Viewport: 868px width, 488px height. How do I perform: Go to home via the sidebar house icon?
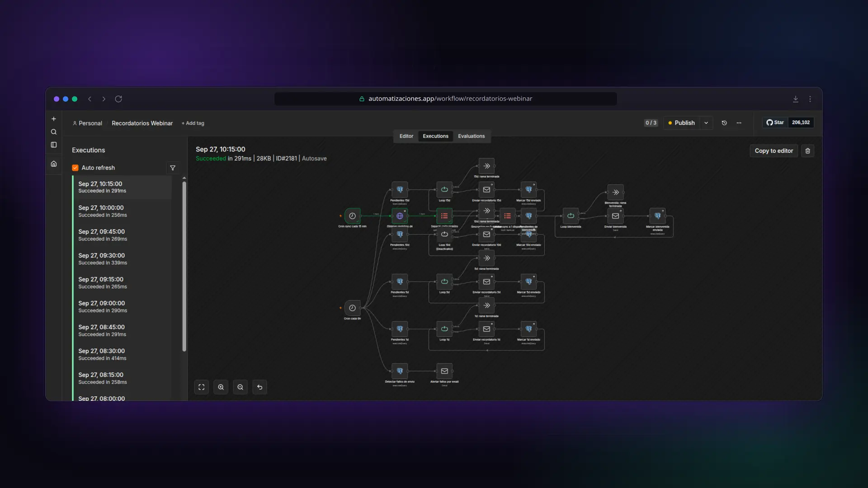pyautogui.click(x=54, y=164)
